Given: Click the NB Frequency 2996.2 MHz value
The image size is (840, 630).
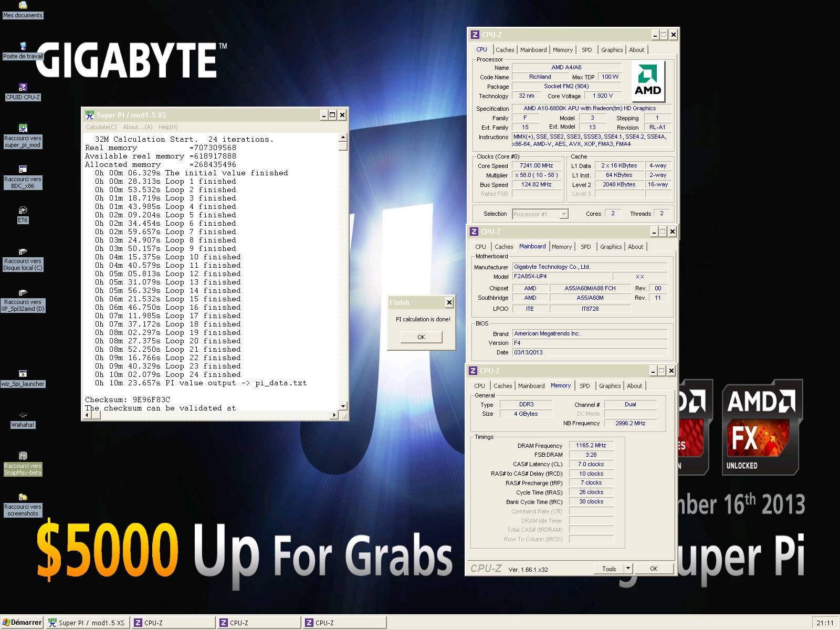Looking at the screenshot, I should tap(631, 423).
